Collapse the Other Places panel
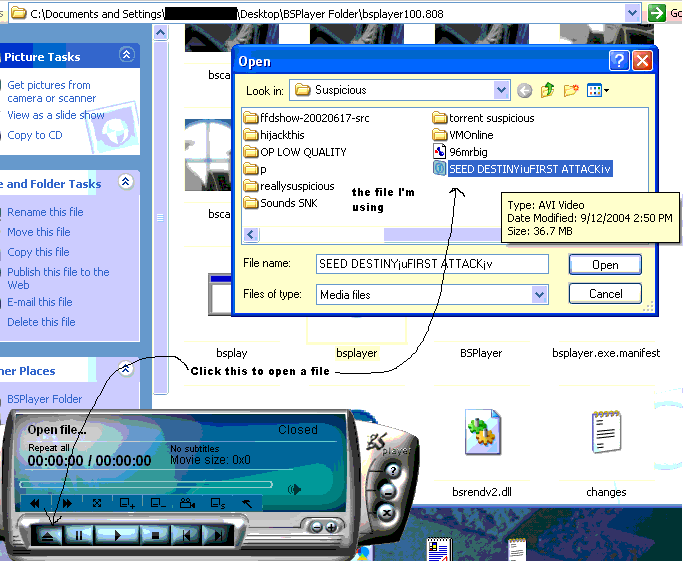683x561 pixels. pyautogui.click(x=125, y=369)
